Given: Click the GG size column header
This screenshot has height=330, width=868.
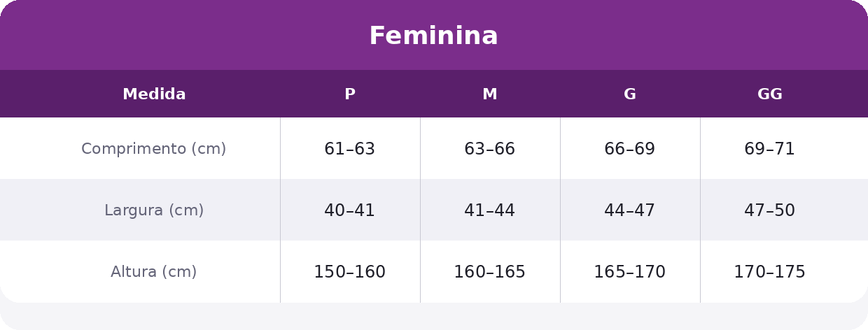Looking at the screenshot, I should (770, 94).
